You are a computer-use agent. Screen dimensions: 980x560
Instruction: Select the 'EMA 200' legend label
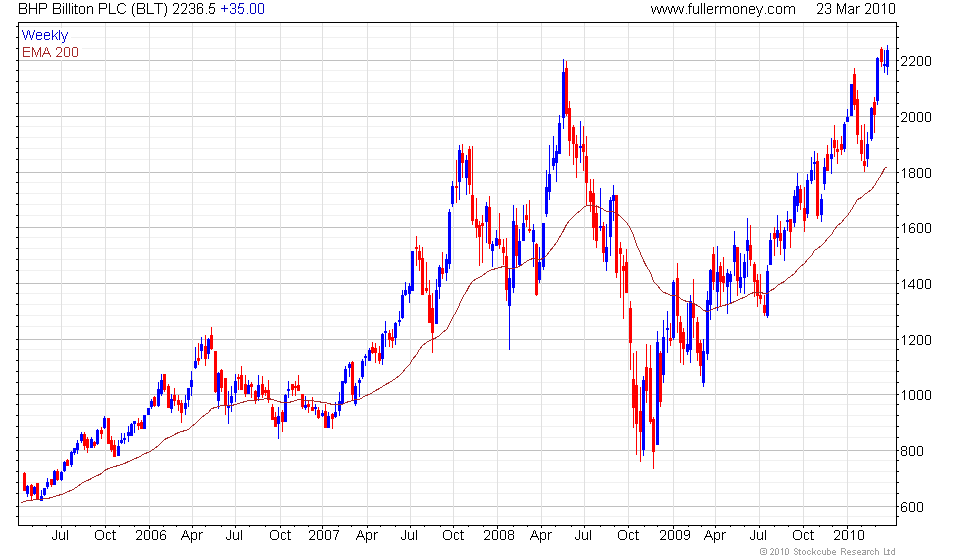(x=51, y=52)
